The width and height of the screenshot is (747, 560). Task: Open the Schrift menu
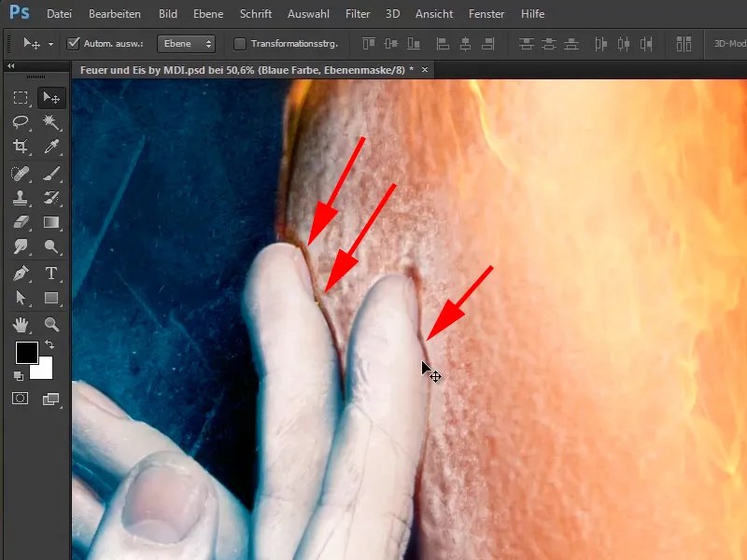point(256,14)
